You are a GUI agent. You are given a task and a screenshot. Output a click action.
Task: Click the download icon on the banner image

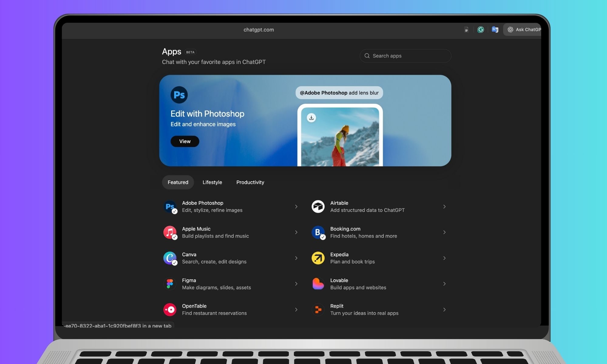coord(311,117)
